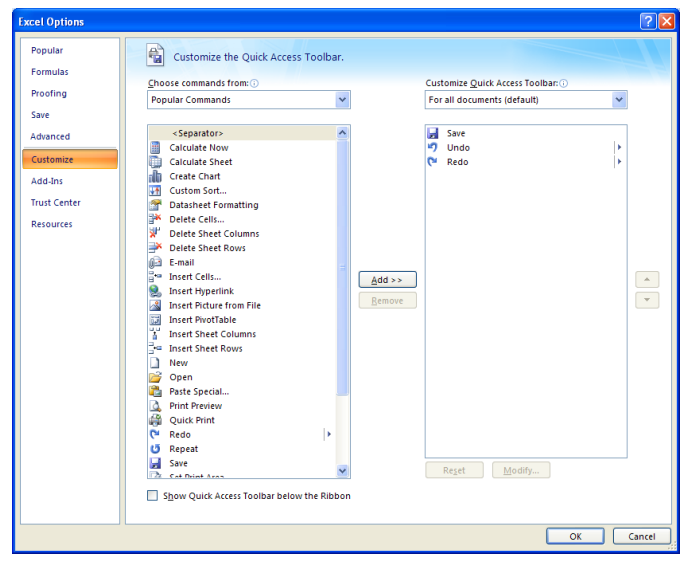Viewport: 690px width, 564px height.
Task: Expand the Undo submenu arrow
Action: [x=619, y=147]
